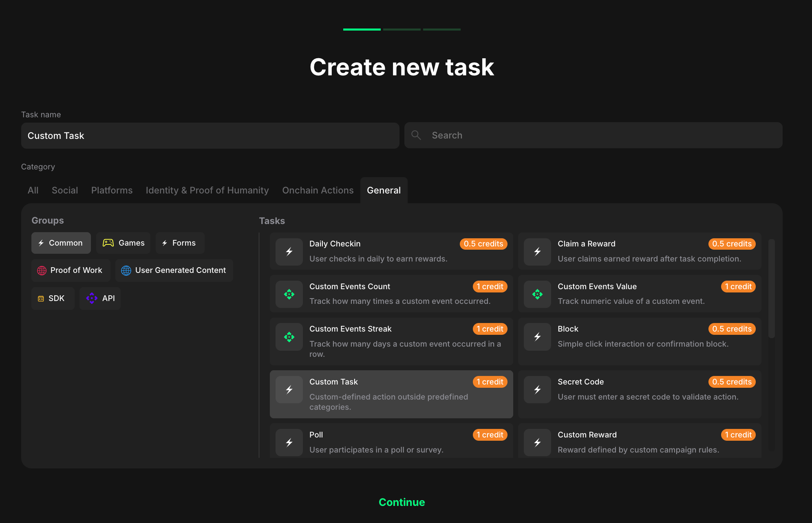Viewport: 812px width, 523px height.
Task: Choose the Proof of Work group label
Action: tap(76, 270)
